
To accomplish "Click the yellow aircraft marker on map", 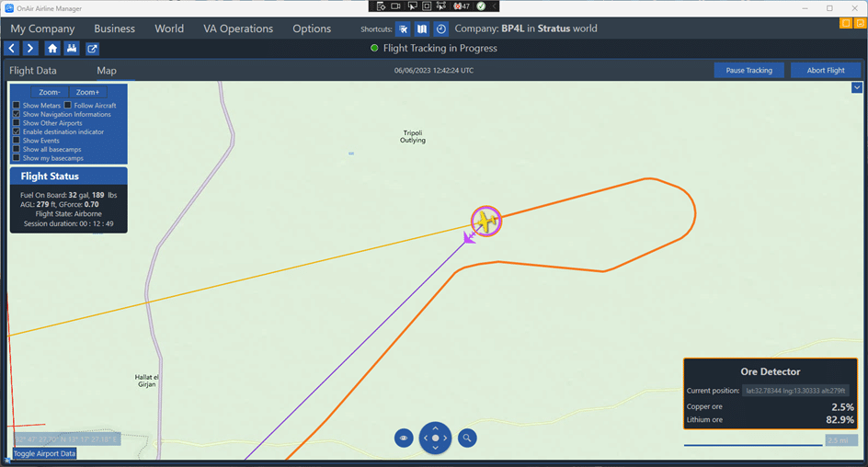I will [x=485, y=222].
